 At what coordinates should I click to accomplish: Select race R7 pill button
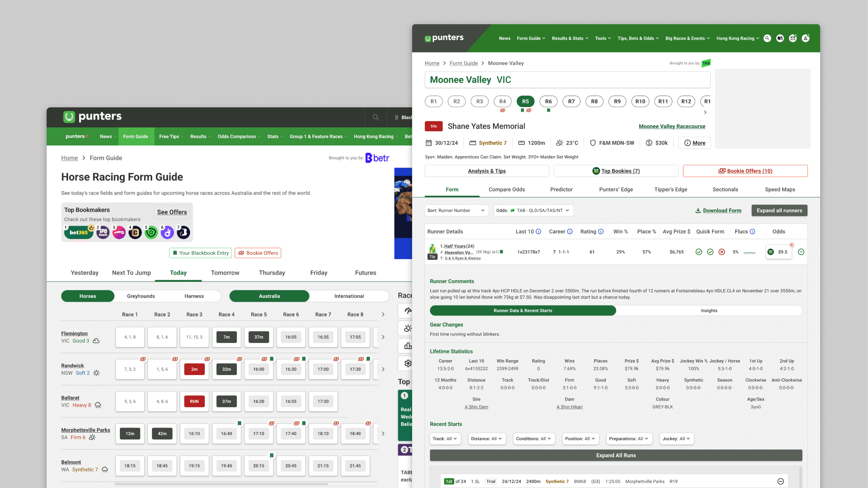(571, 101)
